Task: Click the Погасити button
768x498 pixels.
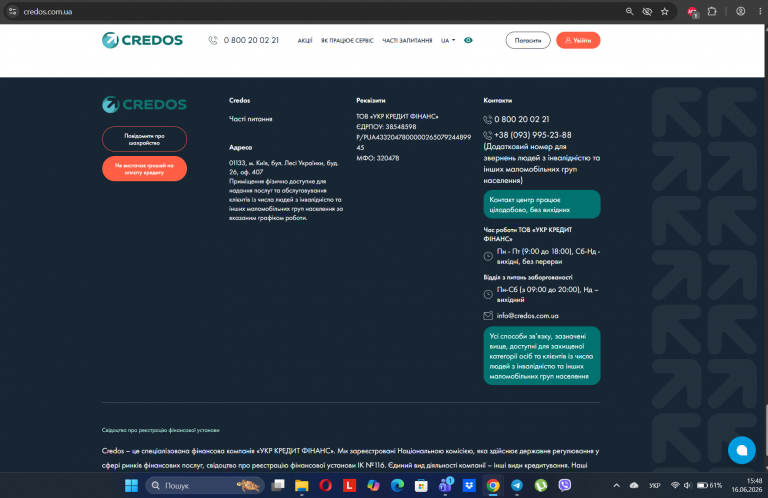Action: pyautogui.click(x=528, y=40)
